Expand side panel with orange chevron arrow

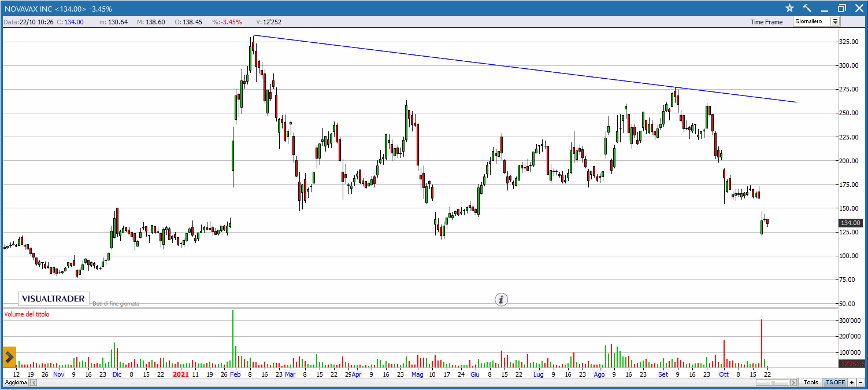(x=9, y=358)
